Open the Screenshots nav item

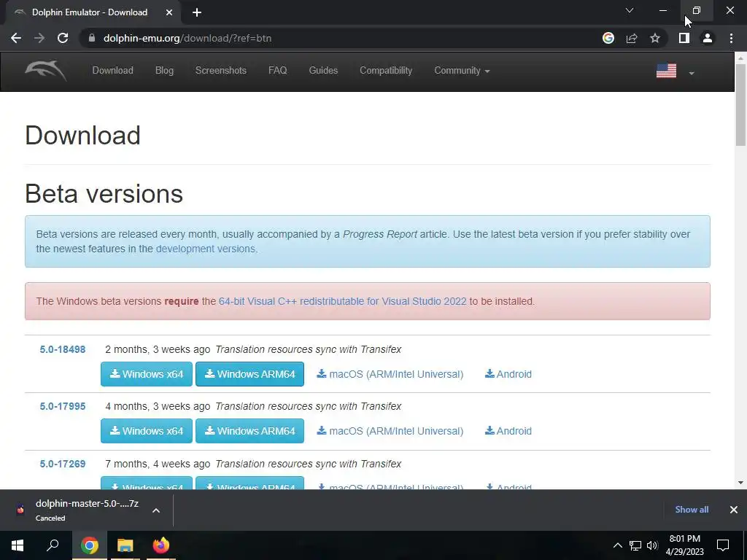220,71
